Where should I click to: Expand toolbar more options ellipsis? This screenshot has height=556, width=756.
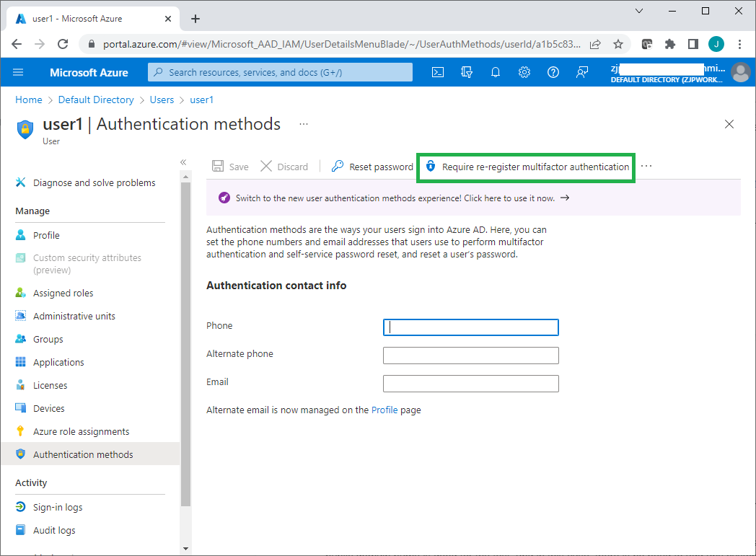pyautogui.click(x=646, y=167)
